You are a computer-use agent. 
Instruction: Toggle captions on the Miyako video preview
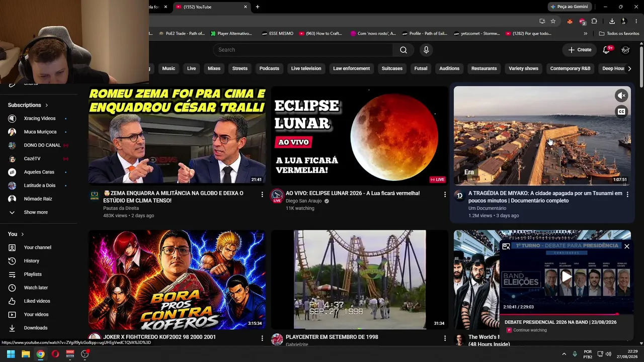click(x=622, y=112)
